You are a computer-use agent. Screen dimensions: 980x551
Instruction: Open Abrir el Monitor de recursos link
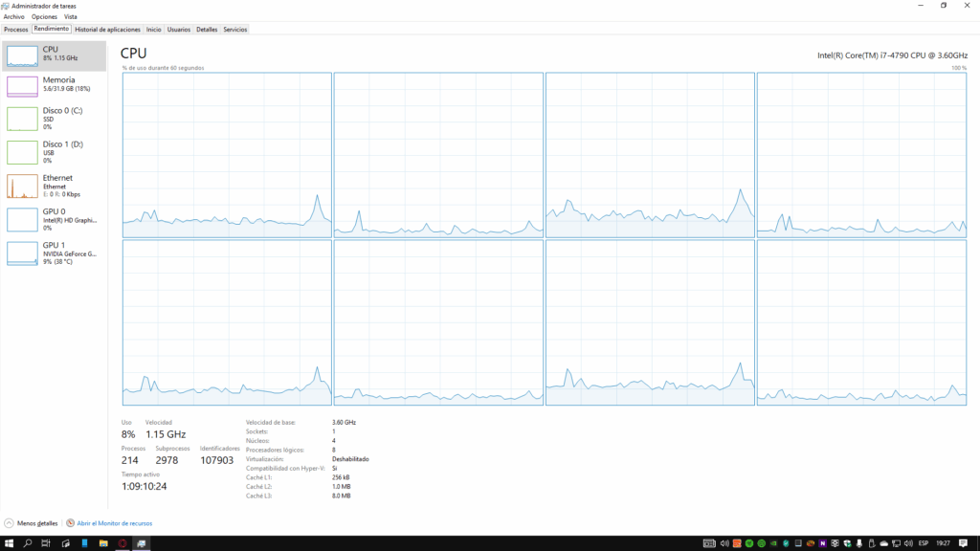click(114, 523)
